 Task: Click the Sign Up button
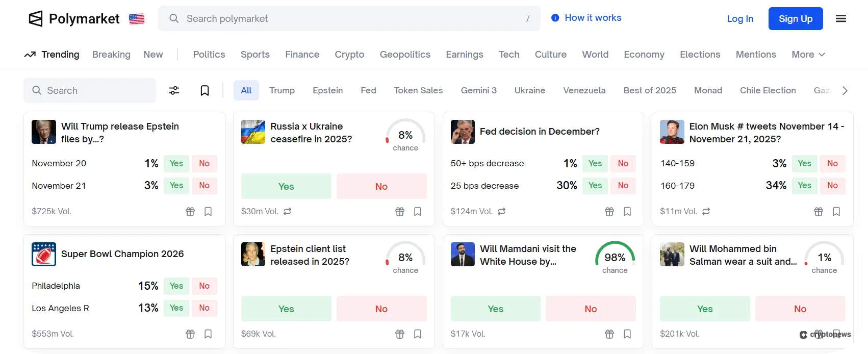click(x=795, y=19)
